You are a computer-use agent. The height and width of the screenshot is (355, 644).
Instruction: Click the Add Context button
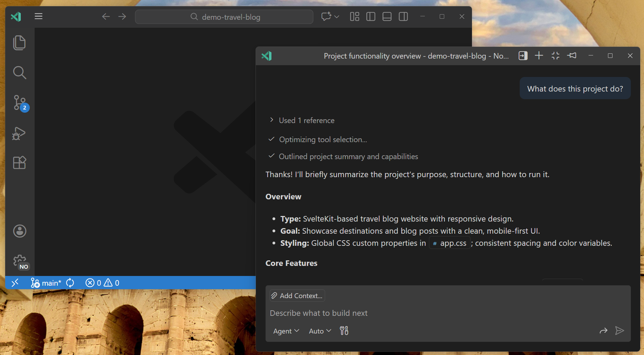[297, 295]
